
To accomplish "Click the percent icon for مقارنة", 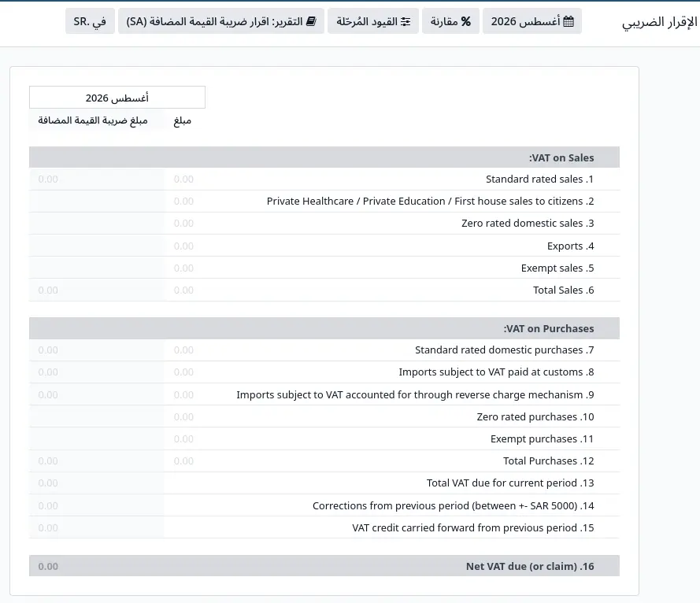I will point(465,21).
